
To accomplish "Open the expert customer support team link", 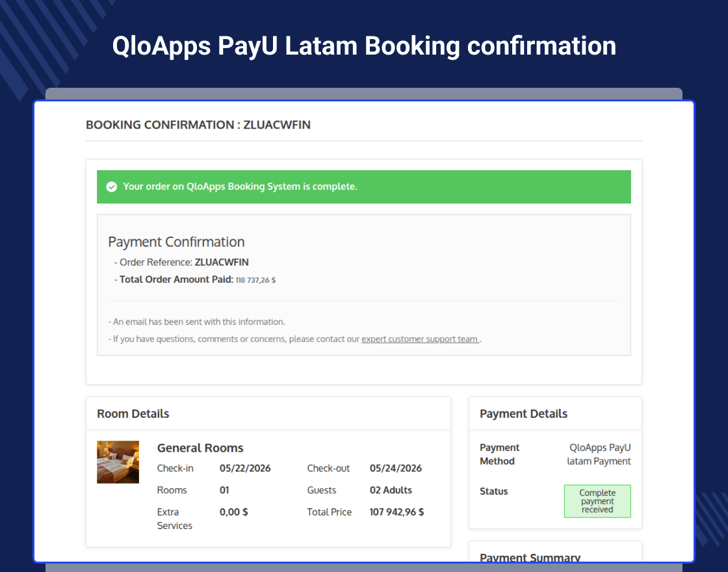I will (420, 339).
